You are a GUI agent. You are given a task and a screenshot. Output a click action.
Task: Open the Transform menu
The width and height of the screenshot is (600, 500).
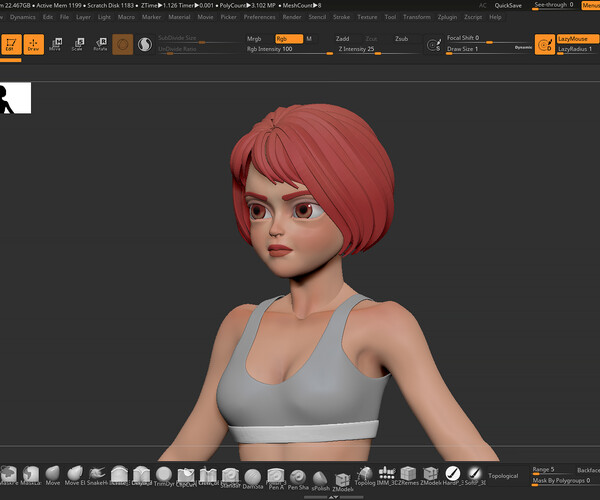click(x=417, y=17)
